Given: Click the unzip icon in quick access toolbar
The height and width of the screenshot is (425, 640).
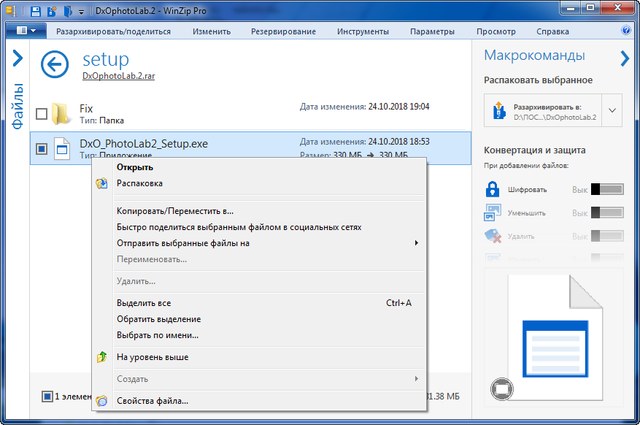Looking at the screenshot, I should [67, 11].
